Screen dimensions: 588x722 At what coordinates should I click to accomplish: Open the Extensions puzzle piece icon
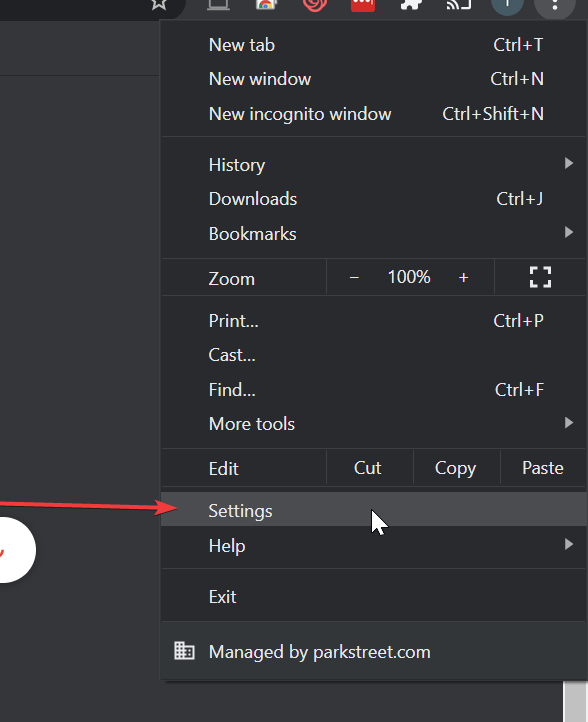[411, 5]
